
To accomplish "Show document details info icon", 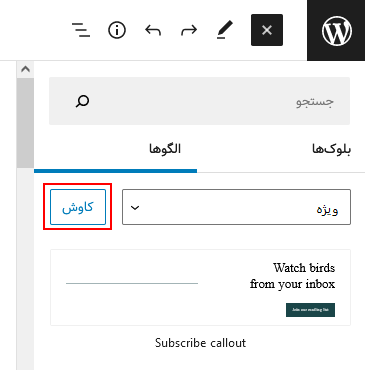I will (x=117, y=30).
